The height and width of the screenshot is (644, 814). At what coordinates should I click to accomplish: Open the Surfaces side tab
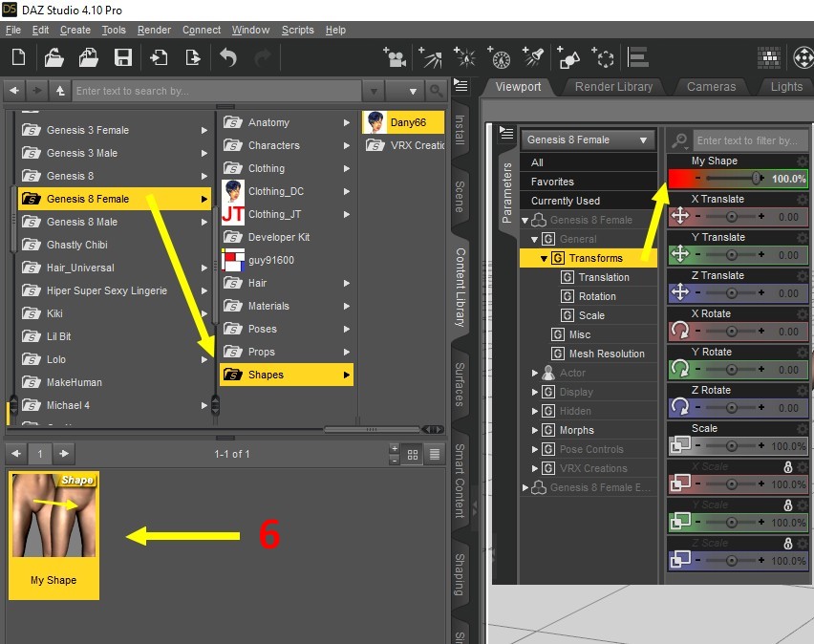pos(460,383)
